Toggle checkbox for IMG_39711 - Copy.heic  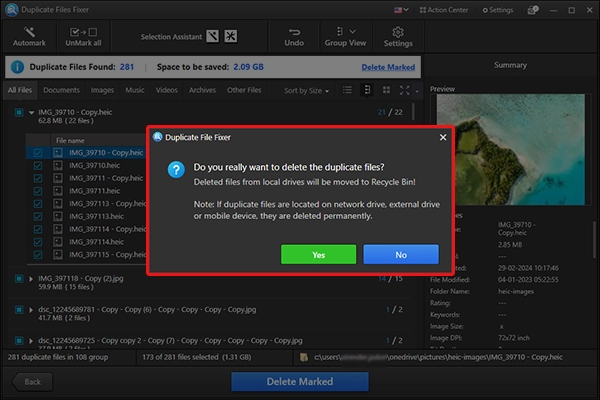coord(38,178)
